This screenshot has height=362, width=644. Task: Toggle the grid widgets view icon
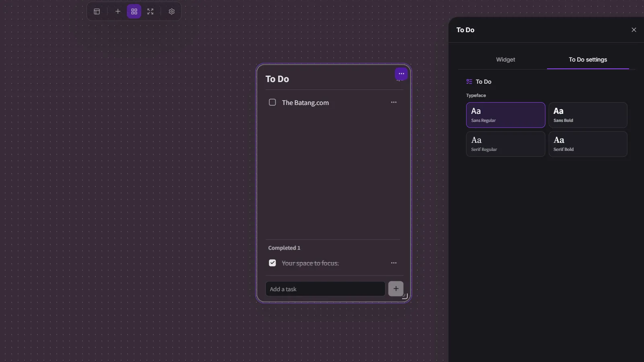click(134, 12)
